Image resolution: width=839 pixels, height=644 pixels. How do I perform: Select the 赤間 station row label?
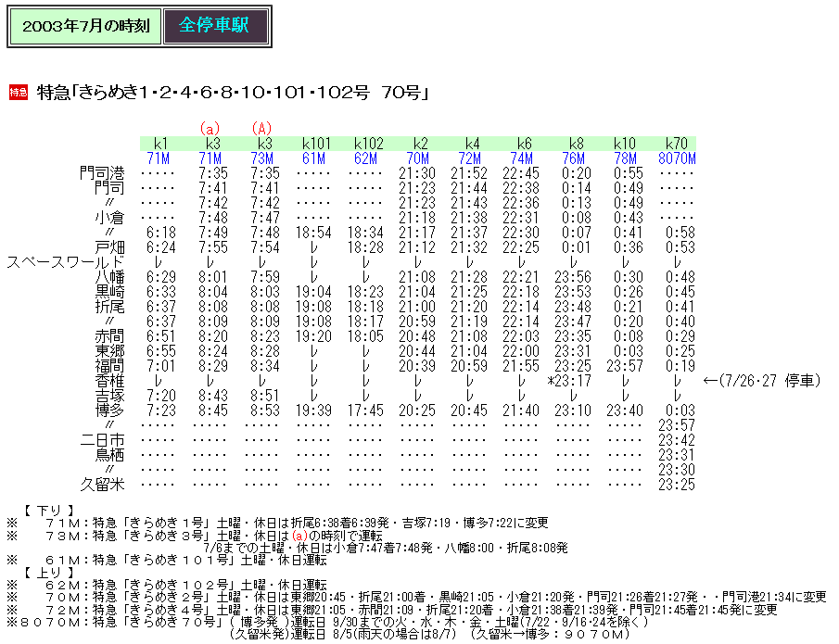pos(109,336)
